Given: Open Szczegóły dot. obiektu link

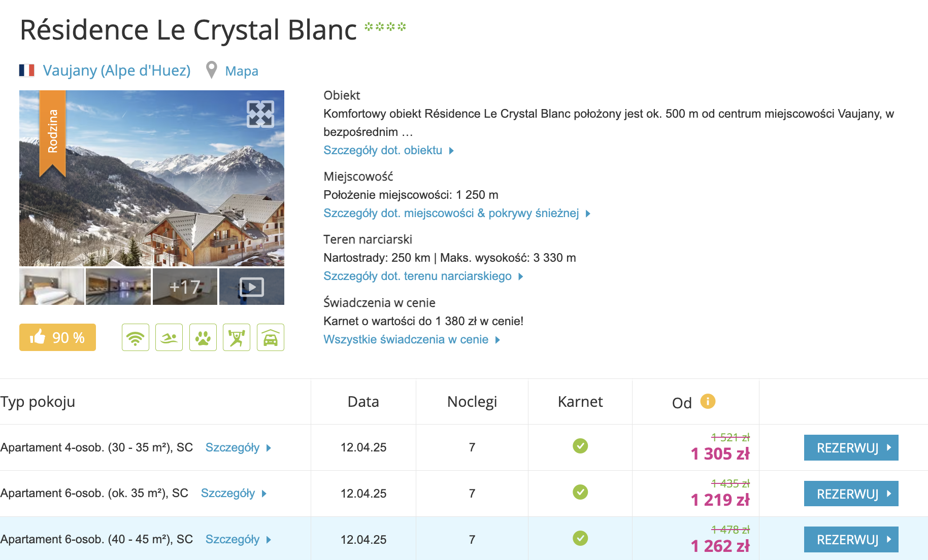Looking at the screenshot, I should point(388,150).
